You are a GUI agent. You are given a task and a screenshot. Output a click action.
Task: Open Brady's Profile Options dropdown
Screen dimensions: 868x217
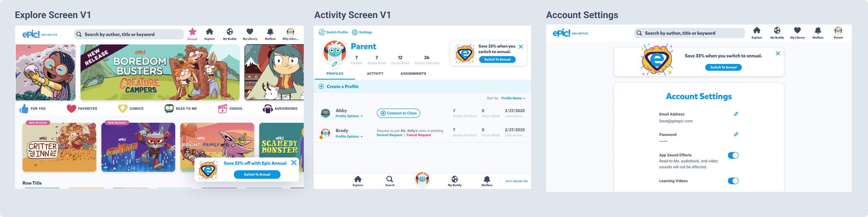349,137
